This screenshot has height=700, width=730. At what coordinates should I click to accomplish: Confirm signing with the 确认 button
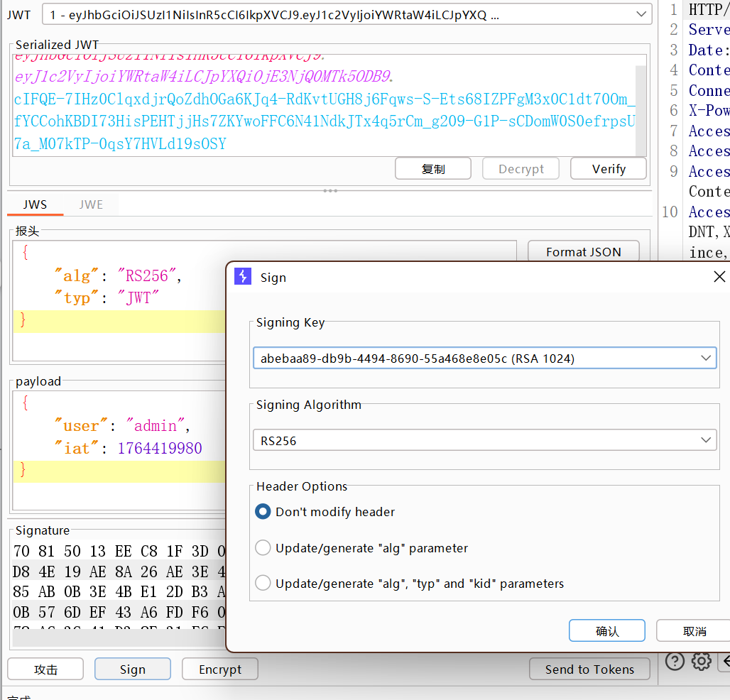click(606, 631)
